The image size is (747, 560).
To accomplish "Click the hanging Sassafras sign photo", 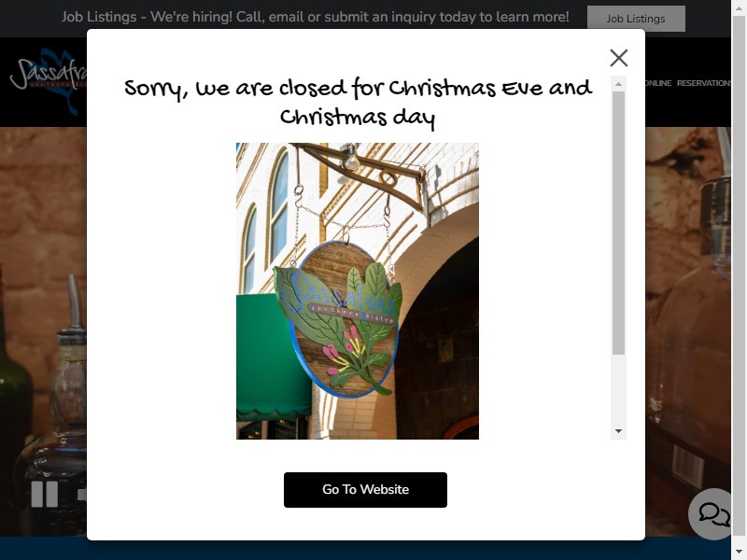I will (358, 291).
